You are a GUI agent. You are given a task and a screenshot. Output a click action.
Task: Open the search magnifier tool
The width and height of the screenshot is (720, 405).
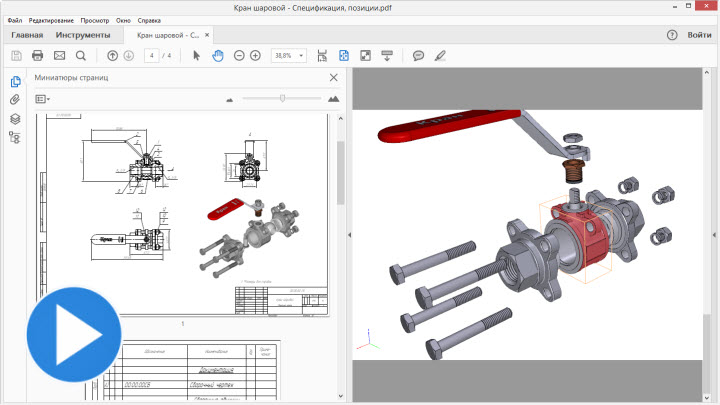pos(81,55)
